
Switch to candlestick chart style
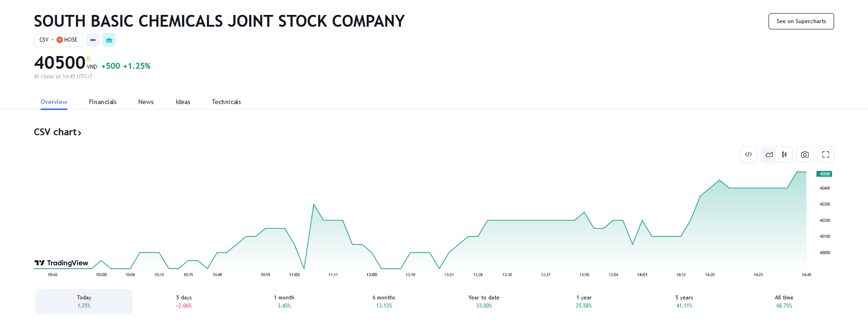point(784,155)
